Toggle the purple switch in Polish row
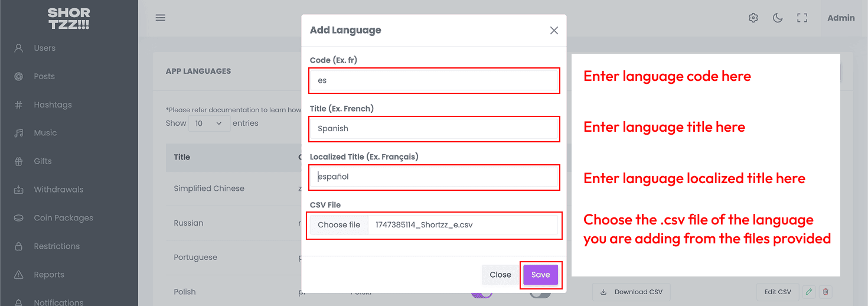 click(482, 294)
